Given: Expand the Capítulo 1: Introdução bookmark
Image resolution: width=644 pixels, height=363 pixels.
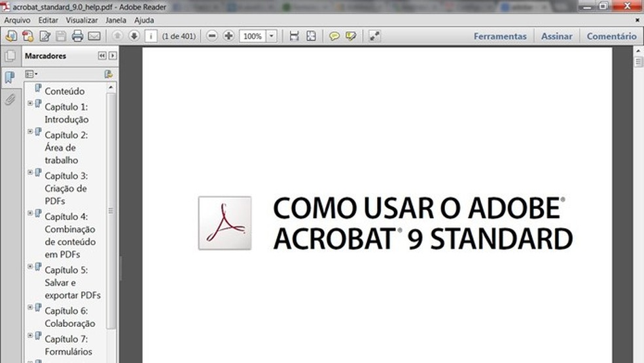Looking at the screenshot, I should click(30, 103).
